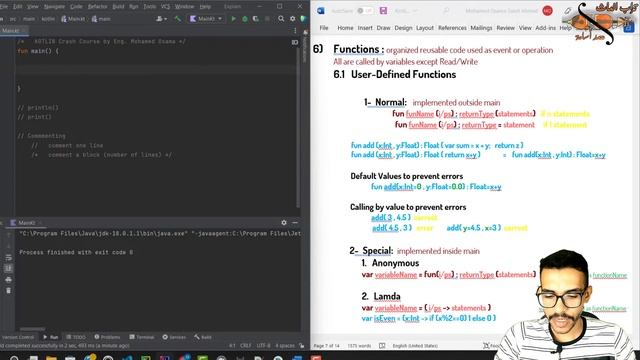
Task: Clear console with trash icon
Action: pyautogui.click(x=9, y=291)
